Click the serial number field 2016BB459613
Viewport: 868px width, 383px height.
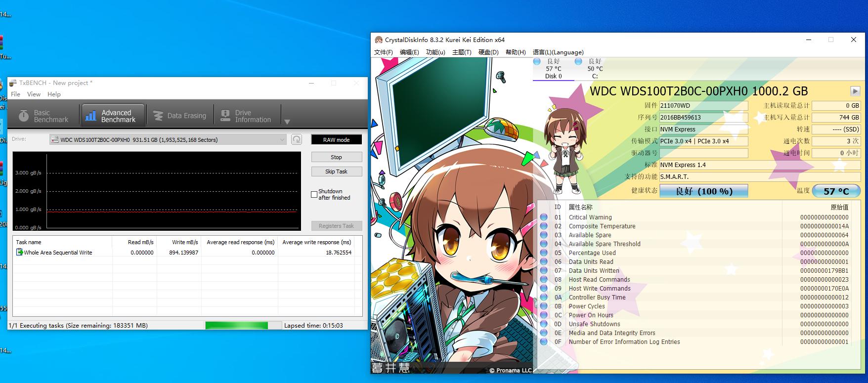pyautogui.click(x=704, y=117)
